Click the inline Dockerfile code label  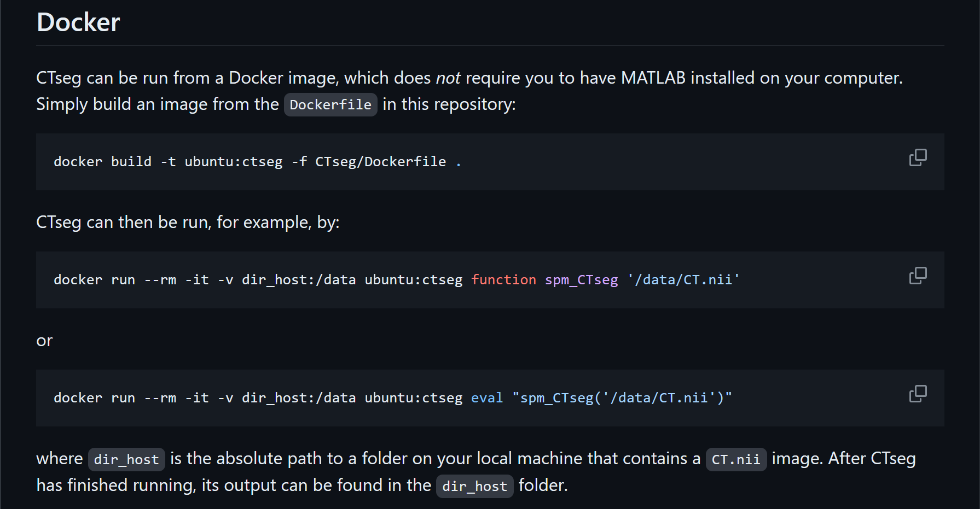330,104
